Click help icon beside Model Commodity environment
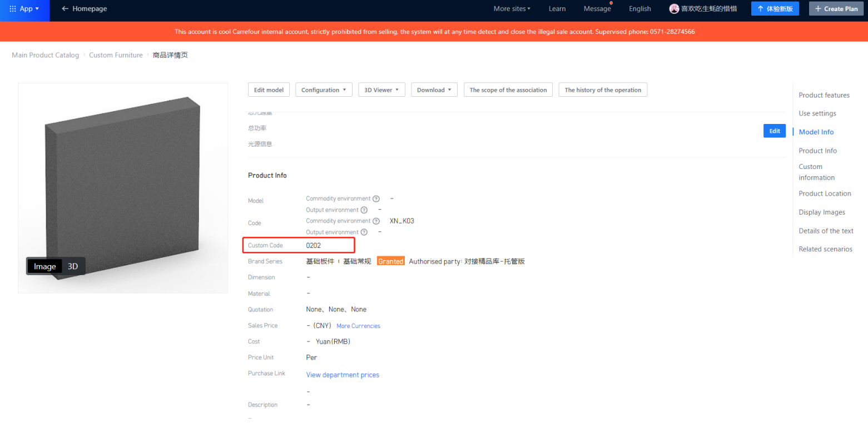 (x=376, y=199)
